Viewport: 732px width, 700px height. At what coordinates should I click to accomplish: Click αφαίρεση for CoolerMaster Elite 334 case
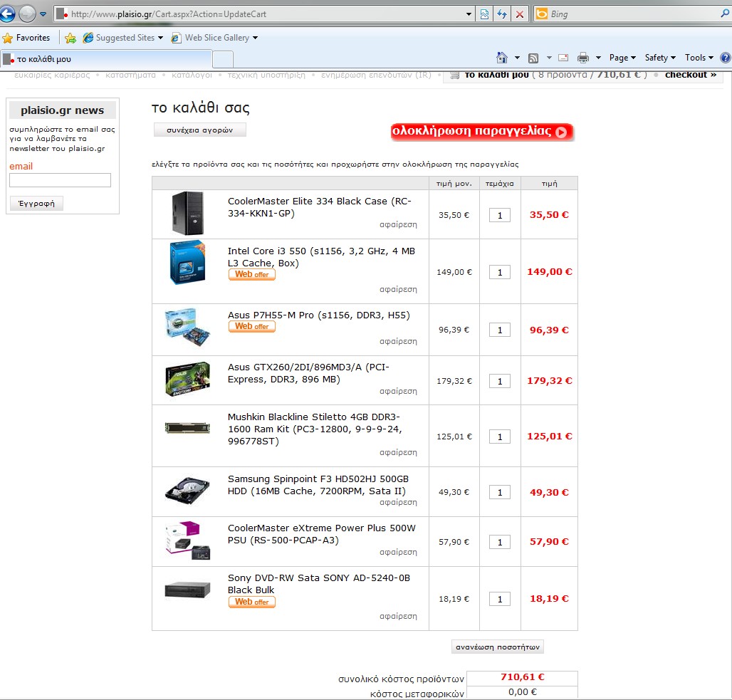pos(398,224)
